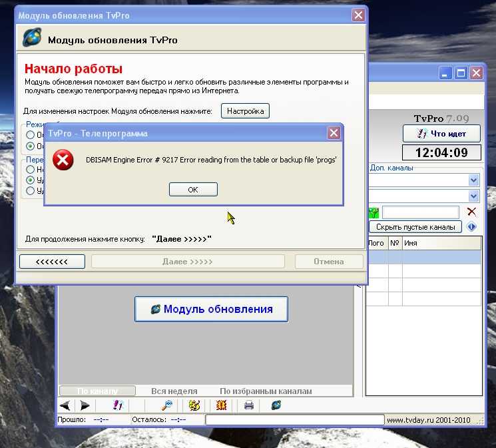Click OK in the DBISAM error dialog

tap(193, 190)
